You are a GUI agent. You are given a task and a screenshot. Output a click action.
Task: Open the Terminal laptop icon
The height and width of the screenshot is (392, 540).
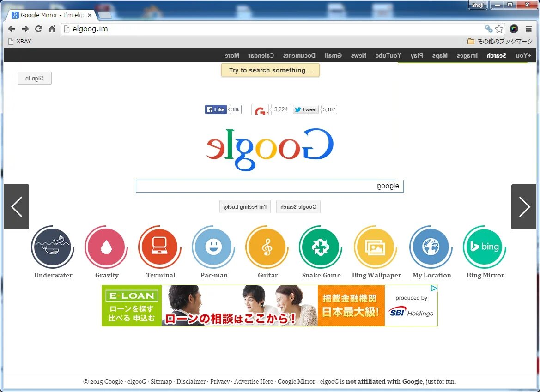160,247
